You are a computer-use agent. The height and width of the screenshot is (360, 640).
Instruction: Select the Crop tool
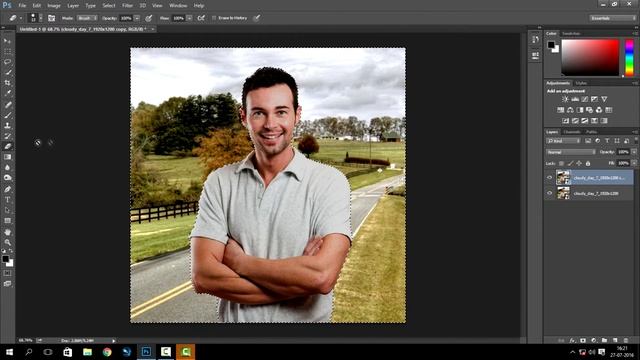point(7,83)
